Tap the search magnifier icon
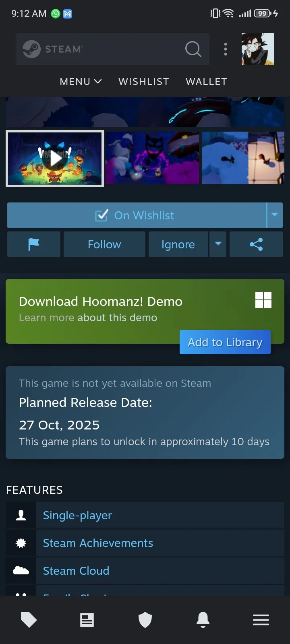The width and height of the screenshot is (290, 644). [x=193, y=49]
